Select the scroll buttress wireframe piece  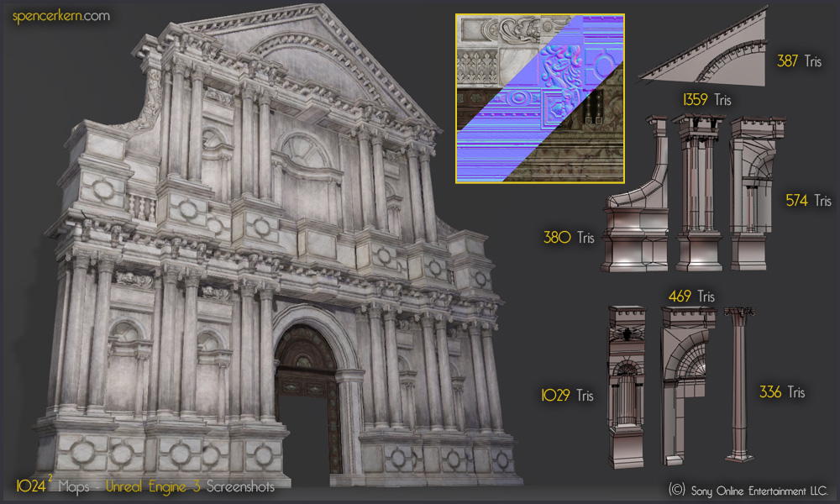[635, 194]
